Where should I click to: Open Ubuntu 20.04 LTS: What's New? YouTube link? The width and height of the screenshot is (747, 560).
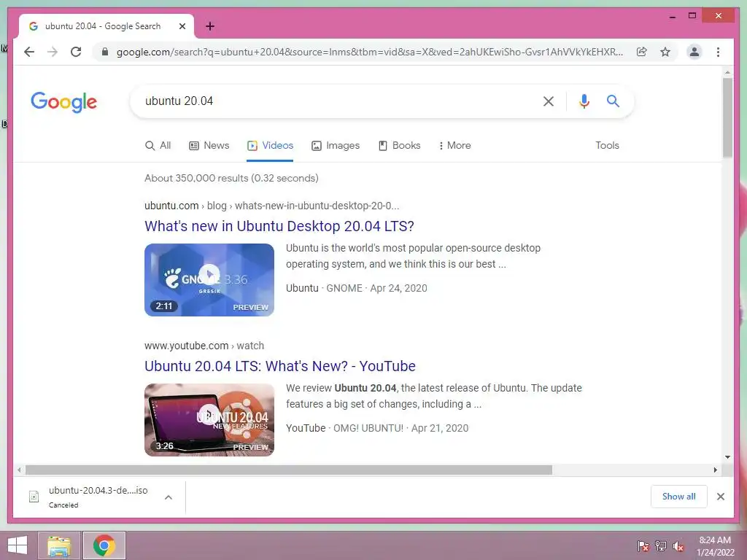point(280,366)
